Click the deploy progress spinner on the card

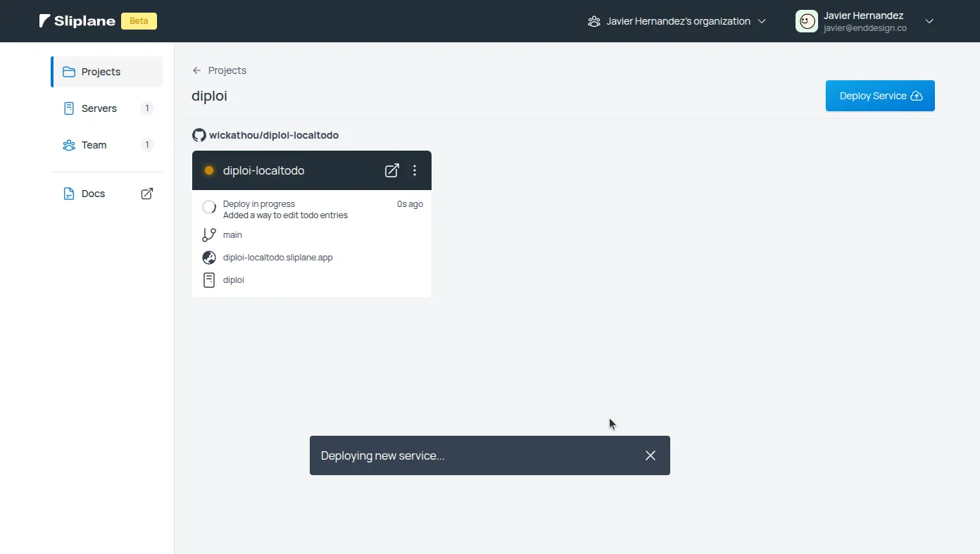click(208, 207)
